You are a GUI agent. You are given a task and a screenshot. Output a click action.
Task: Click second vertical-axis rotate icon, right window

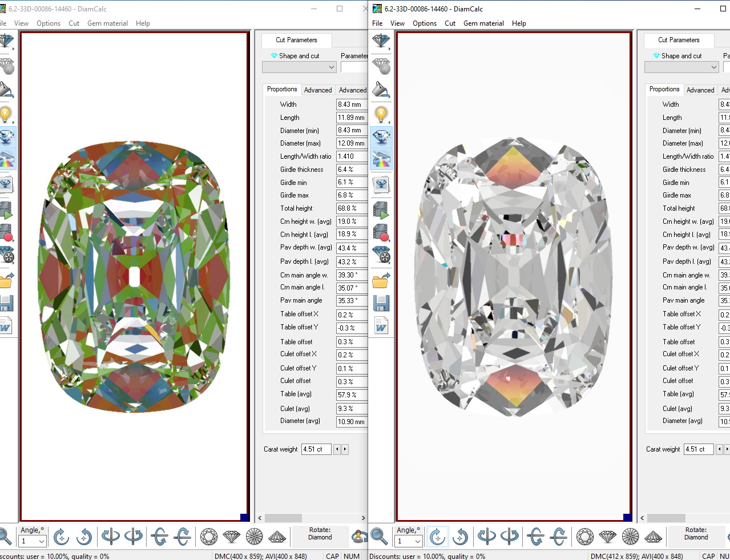(509, 537)
